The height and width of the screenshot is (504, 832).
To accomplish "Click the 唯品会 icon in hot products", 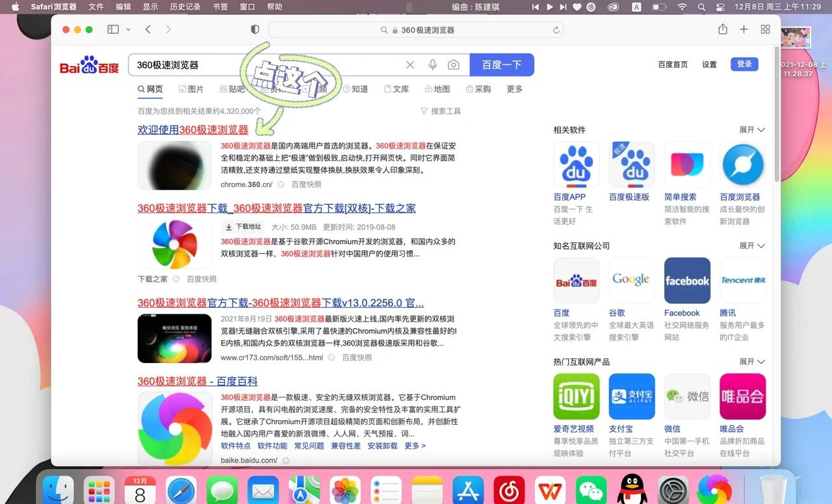I will point(742,396).
